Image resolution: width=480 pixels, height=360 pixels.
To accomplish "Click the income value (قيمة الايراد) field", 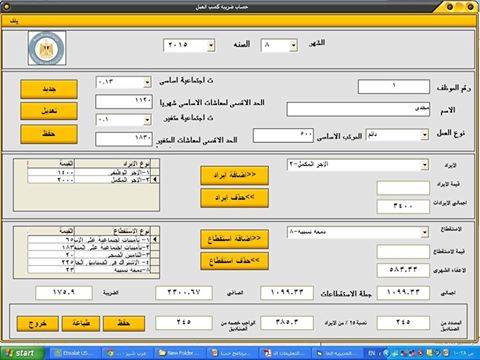I will (403, 188).
